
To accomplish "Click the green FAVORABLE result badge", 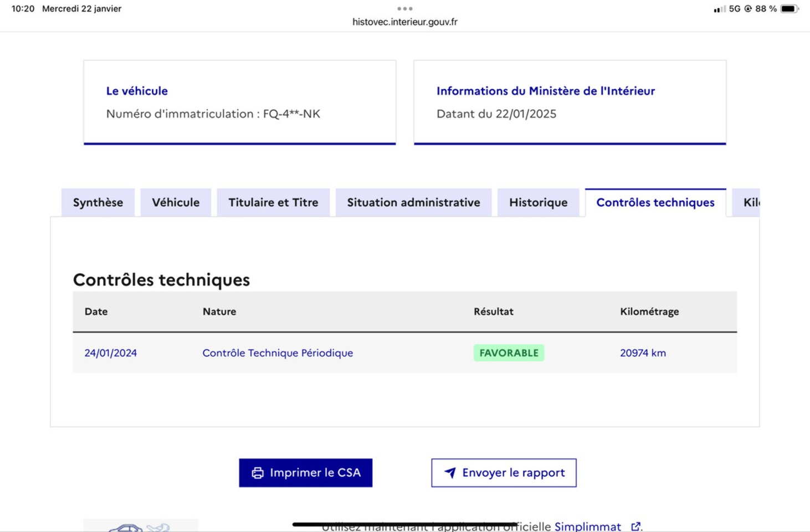I will (x=509, y=353).
